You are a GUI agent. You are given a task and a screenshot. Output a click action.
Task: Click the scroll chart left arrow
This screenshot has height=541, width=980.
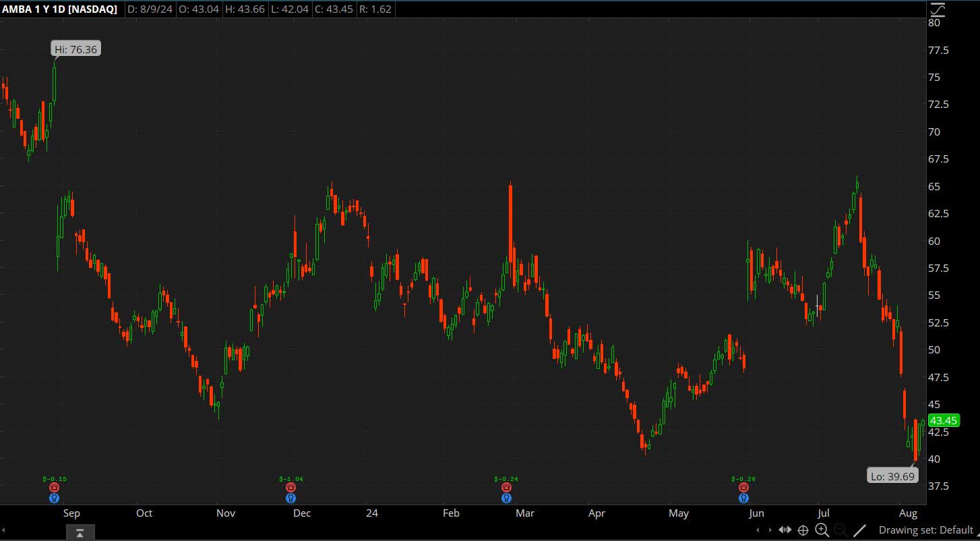click(758, 530)
